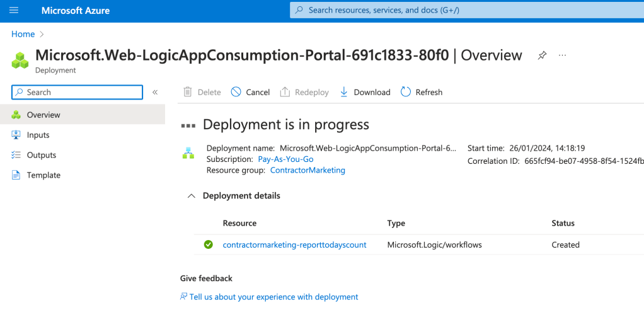
Task: Click the truncated deployment name value
Action: point(368,148)
